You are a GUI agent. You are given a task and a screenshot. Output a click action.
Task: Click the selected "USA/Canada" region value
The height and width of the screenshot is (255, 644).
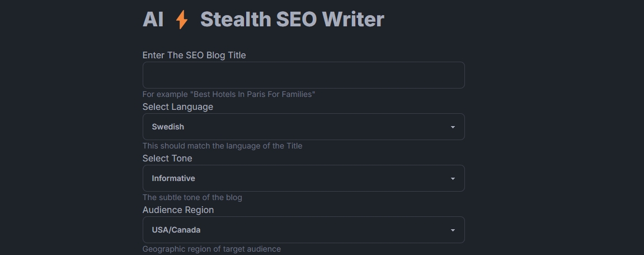[x=176, y=230]
